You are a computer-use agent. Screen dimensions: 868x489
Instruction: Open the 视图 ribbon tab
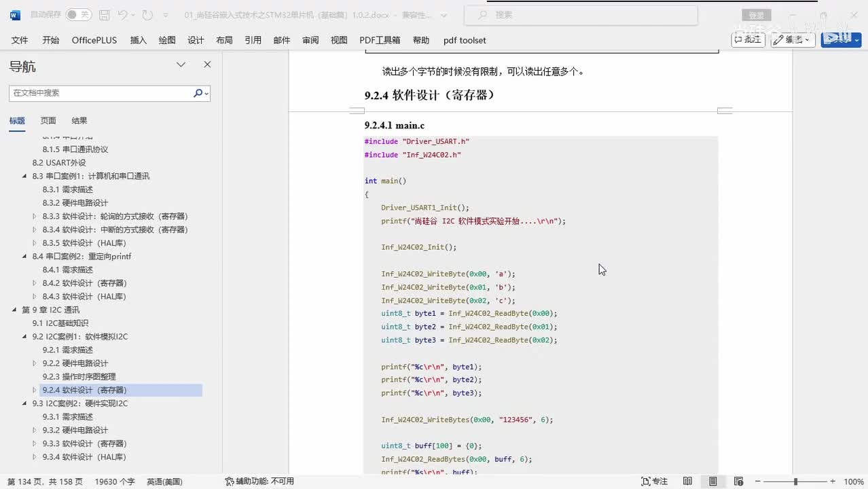[339, 40]
